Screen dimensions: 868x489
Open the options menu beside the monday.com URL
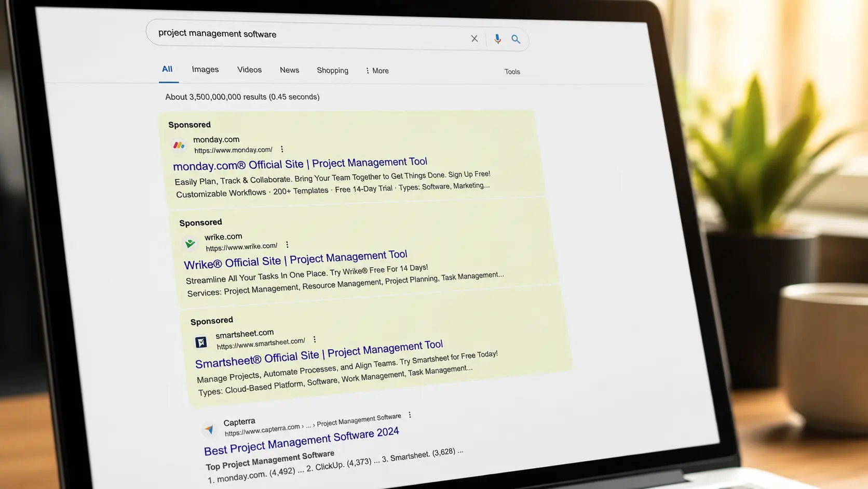tap(282, 149)
